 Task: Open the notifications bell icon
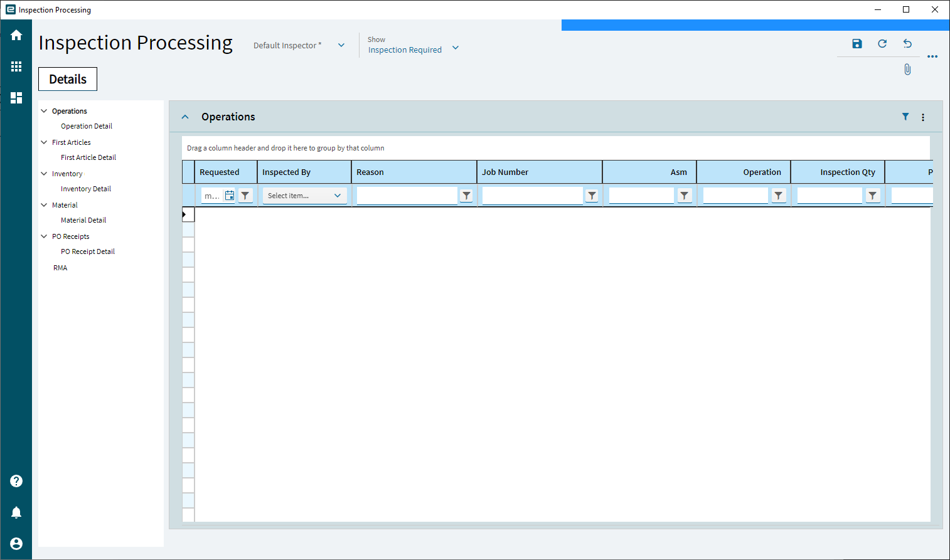tap(16, 512)
